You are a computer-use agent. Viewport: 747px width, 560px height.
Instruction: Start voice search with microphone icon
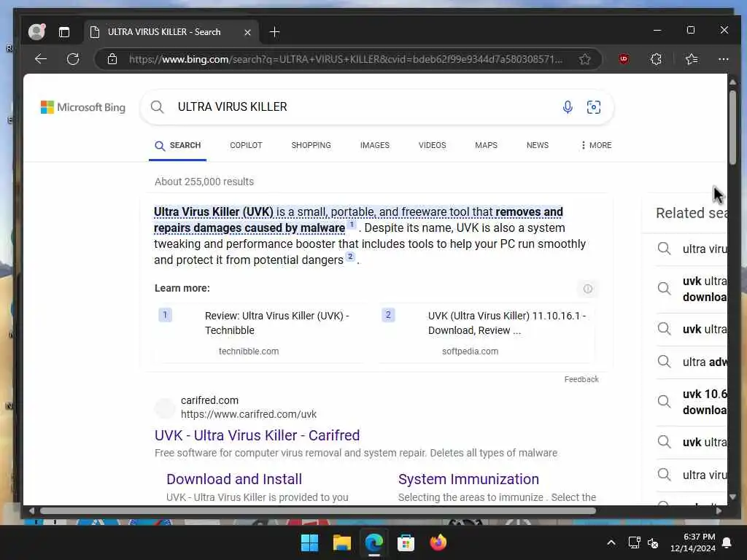pyautogui.click(x=568, y=107)
